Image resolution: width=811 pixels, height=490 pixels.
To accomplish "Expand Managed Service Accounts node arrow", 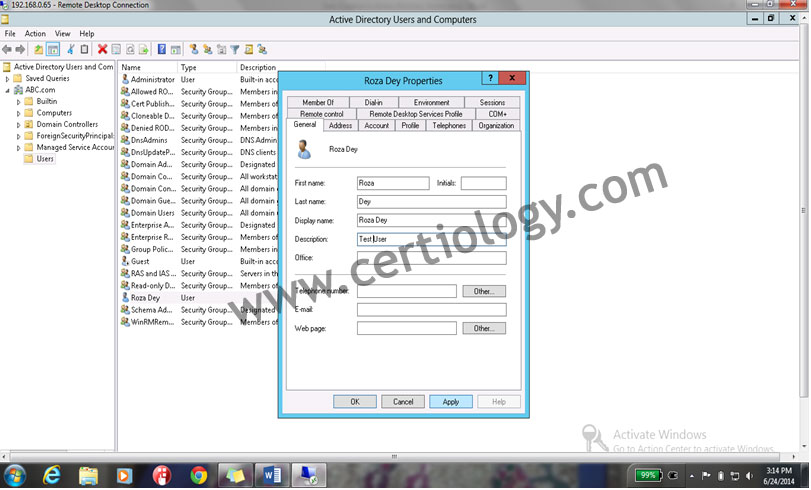I will pos(19,148).
